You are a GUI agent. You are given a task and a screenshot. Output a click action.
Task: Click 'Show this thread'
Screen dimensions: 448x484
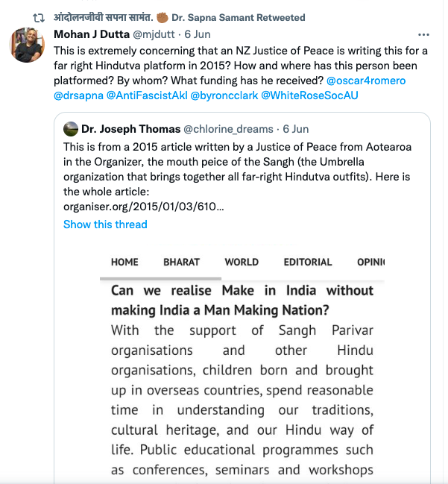105,224
